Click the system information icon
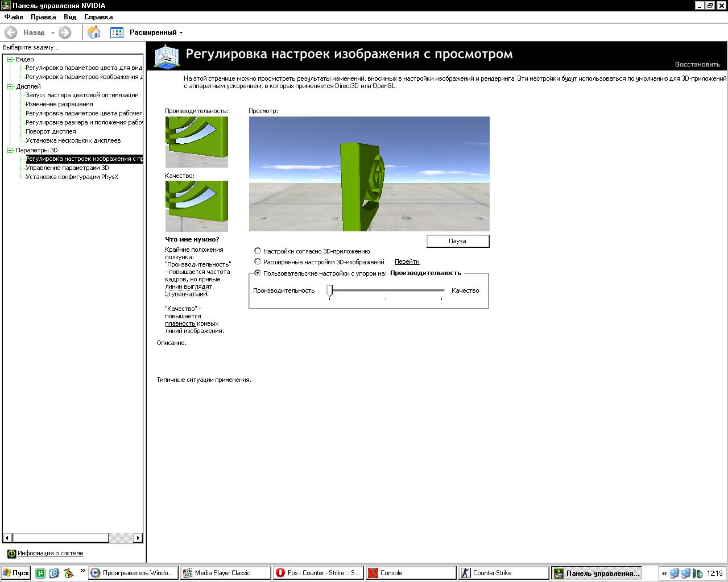 tap(11, 554)
